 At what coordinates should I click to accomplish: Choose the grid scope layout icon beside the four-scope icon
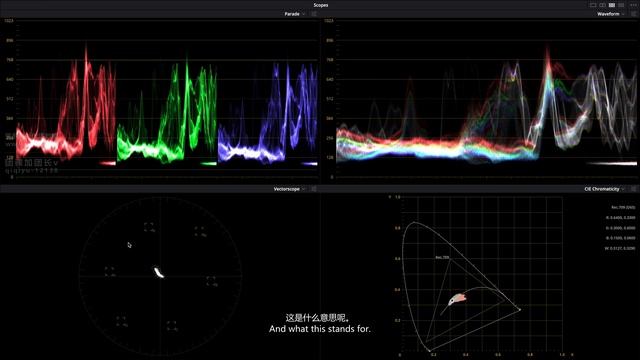621,5
